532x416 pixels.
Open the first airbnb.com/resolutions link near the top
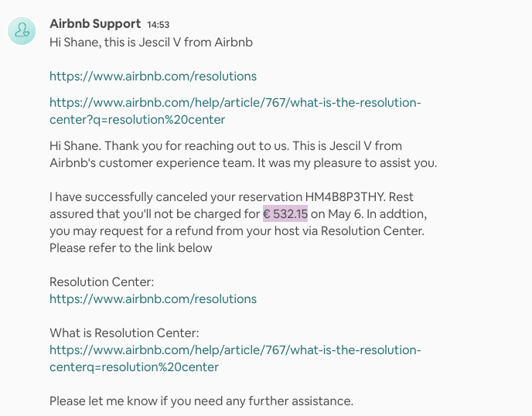pos(153,77)
